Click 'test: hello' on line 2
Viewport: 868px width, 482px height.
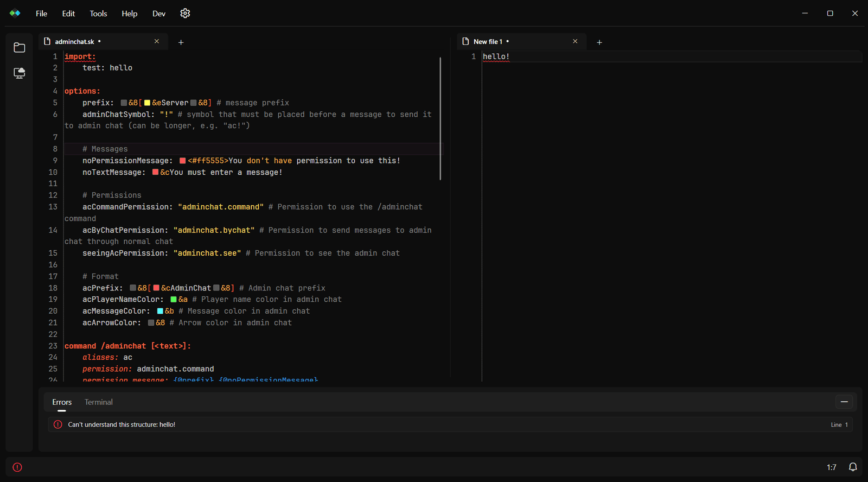point(107,68)
